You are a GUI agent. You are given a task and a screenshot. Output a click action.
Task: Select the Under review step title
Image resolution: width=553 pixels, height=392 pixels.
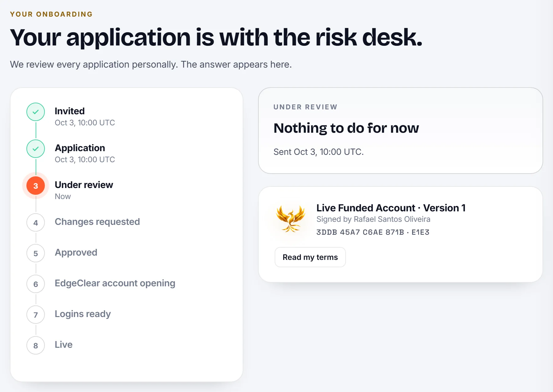84,185
